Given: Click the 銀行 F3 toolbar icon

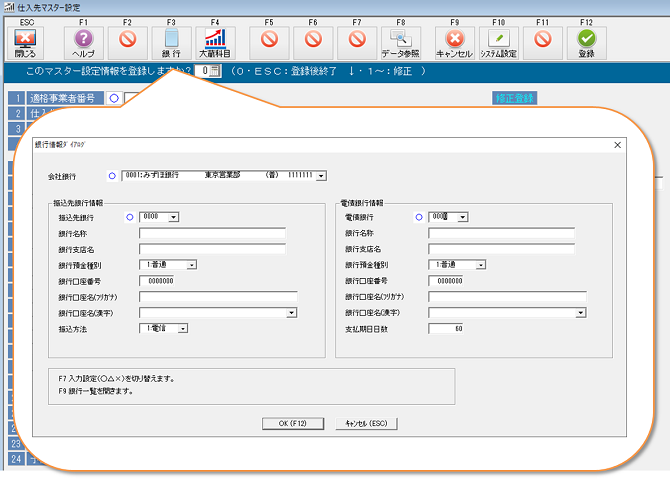Looking at the screenshot, I should coord(171,40).
